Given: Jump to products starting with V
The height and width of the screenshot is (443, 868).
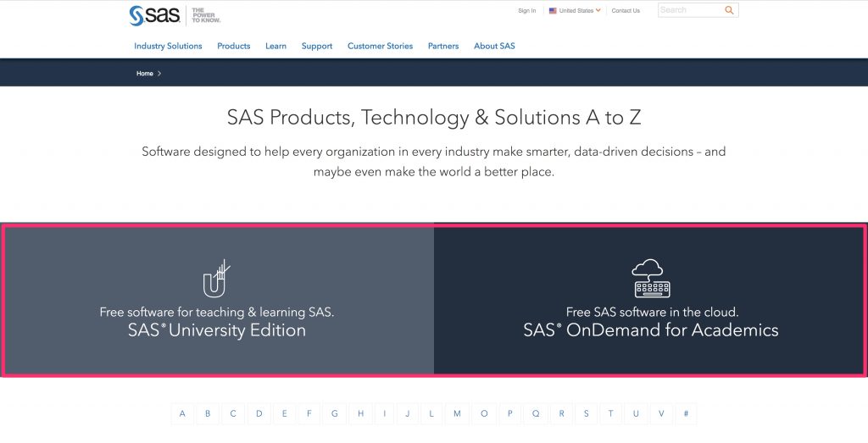Looking at the screenshot, I should 661,413.
